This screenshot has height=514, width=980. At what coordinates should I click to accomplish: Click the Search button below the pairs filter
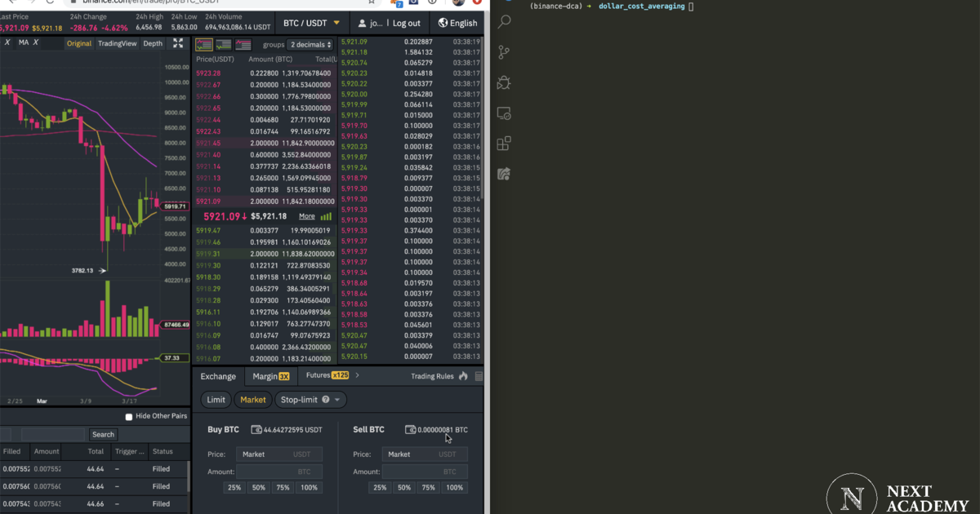pos(103,433)
